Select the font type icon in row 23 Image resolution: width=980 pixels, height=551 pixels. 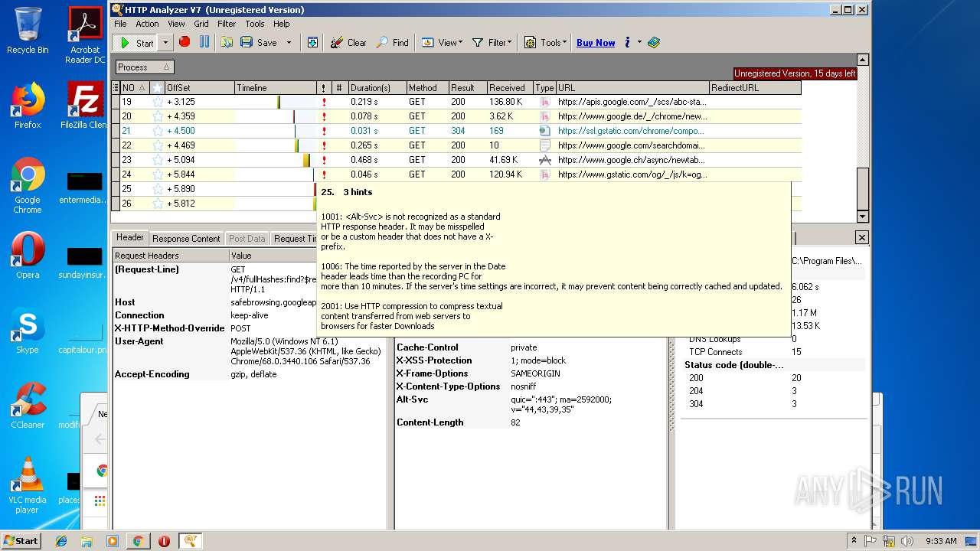544,160
